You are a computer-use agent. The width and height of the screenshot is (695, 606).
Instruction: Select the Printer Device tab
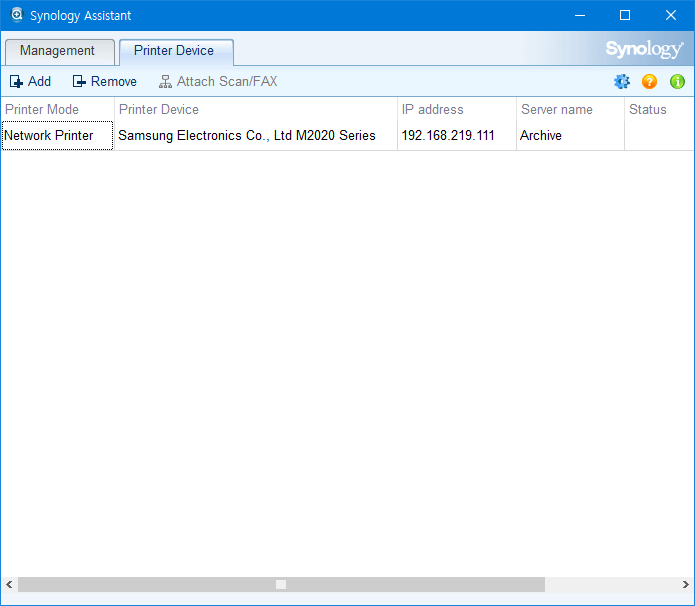tap(174, 51)
